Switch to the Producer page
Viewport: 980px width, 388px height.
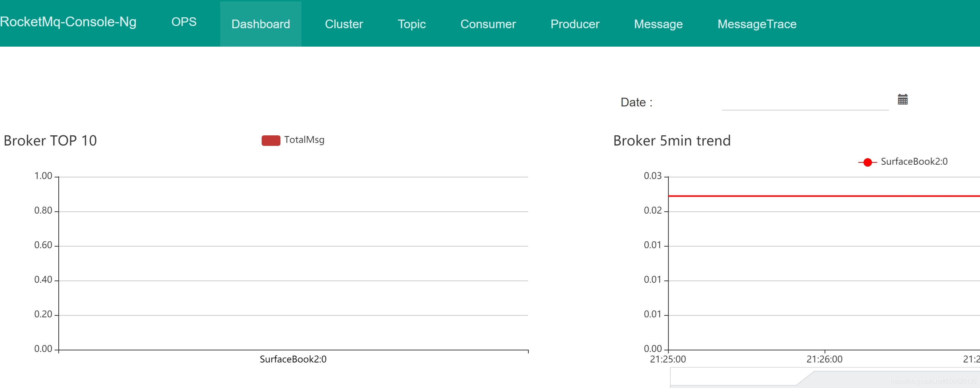(575, 24)
